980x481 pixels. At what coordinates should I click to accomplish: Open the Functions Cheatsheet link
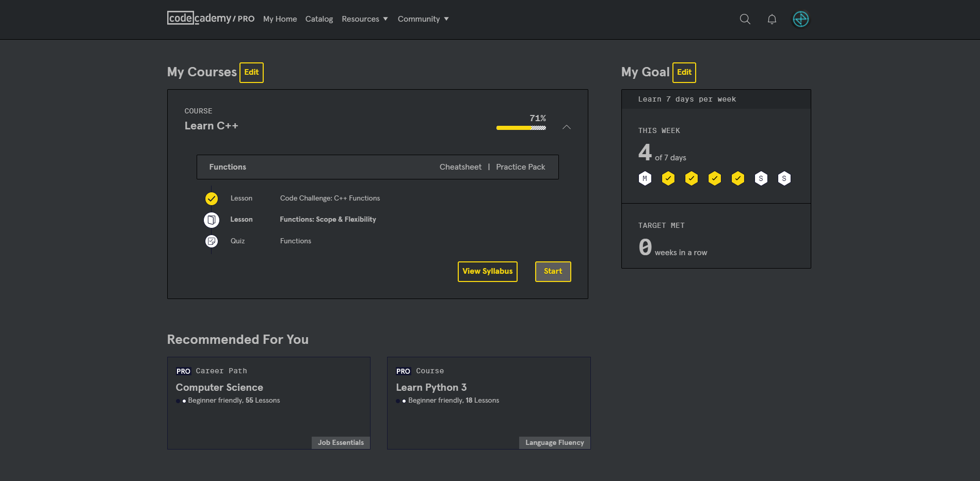pyautogui.click(x=460, y=167)
